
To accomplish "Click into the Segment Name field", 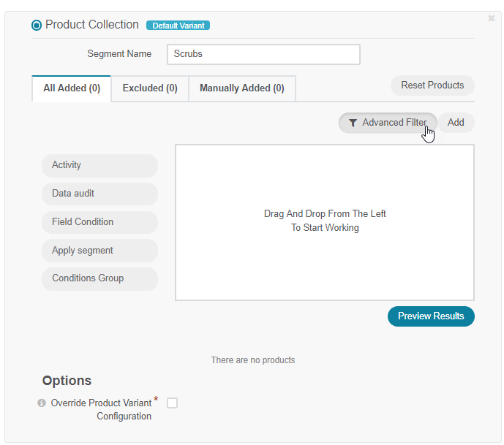I will [263, 54].
